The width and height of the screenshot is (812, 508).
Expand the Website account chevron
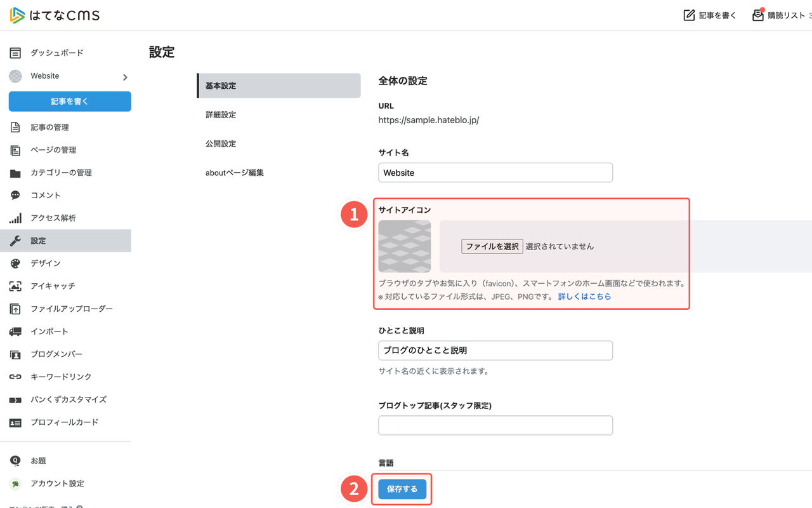pyautogui.click(x=124, y=76)
